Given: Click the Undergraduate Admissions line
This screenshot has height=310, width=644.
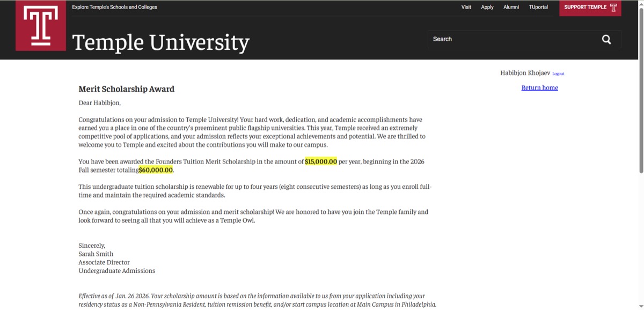Looking at the screenshot, I should (117, 271).
